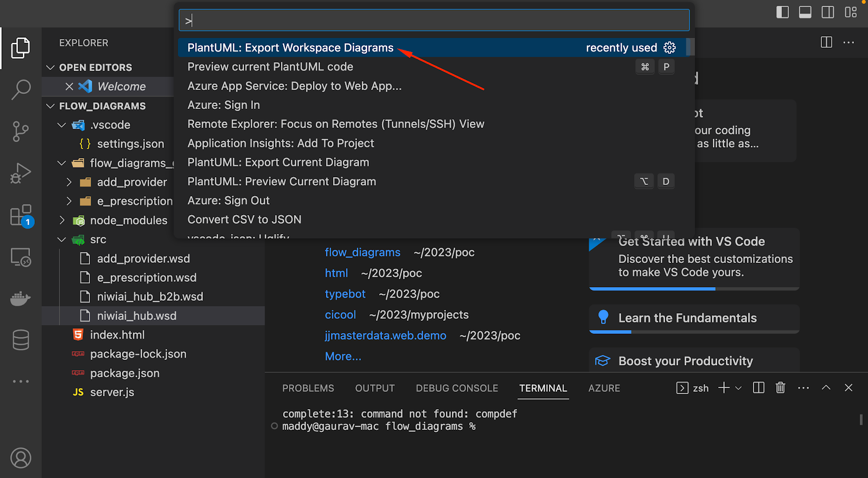The image size is (868, 478).
Task: Collapse the .vscode folder
Action: [62, 125]
